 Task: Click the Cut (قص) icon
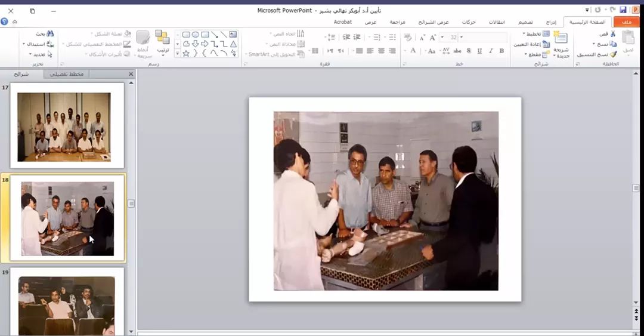tap(612, 34)
